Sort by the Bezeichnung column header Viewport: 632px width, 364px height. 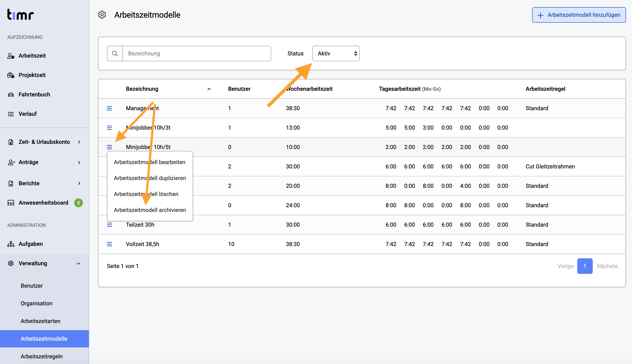tap(142, 89)
